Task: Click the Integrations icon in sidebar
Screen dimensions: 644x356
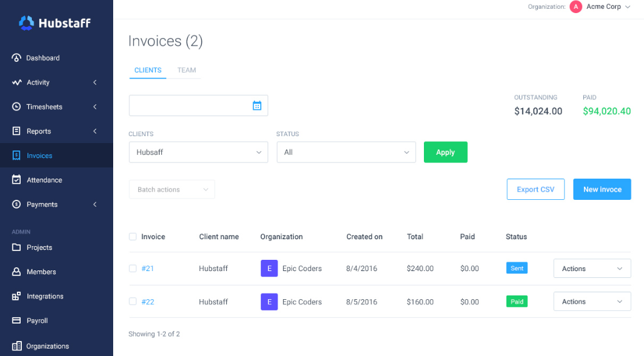Action: (x=16, y=296)
